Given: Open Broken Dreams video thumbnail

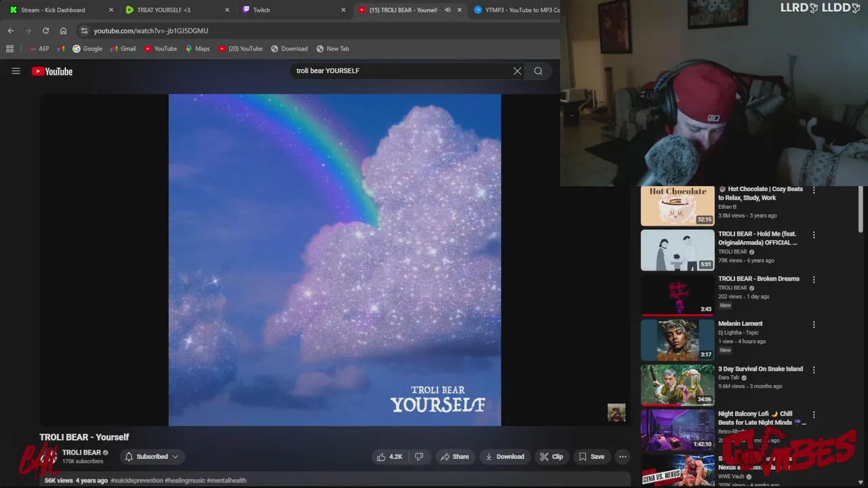Looking at the screenshot, I should tap(677, 295).
